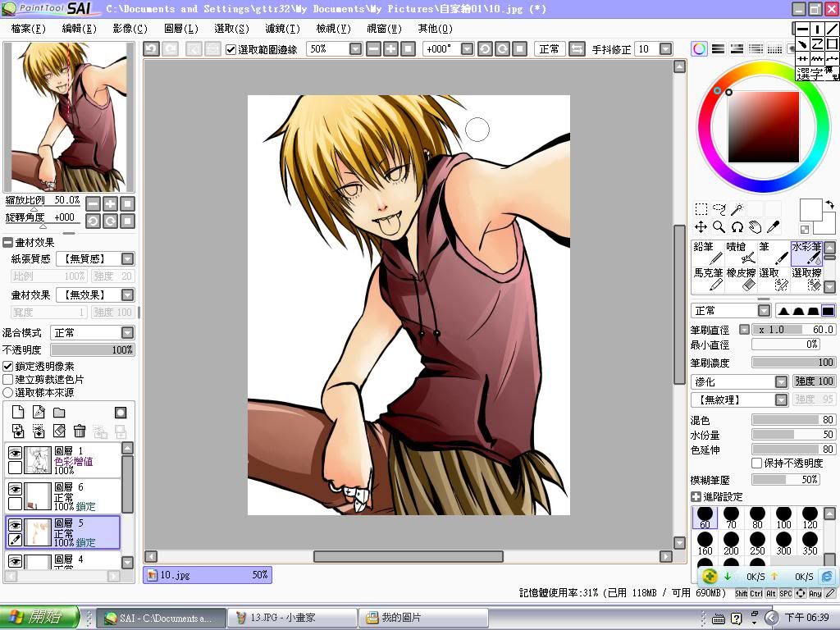Create a new normal layer
Image resolution: width=840 pixels, height=630 pixels.
tap(18, 412)
